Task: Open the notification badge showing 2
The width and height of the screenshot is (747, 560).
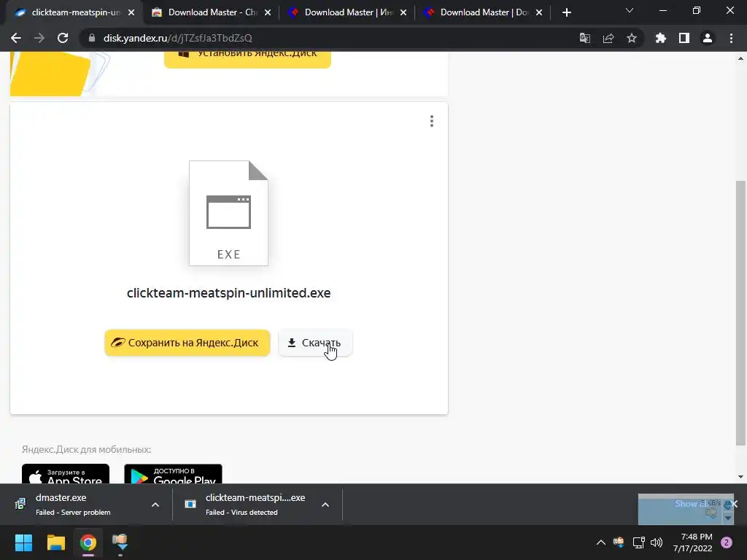Action: (x=727, y=542)
